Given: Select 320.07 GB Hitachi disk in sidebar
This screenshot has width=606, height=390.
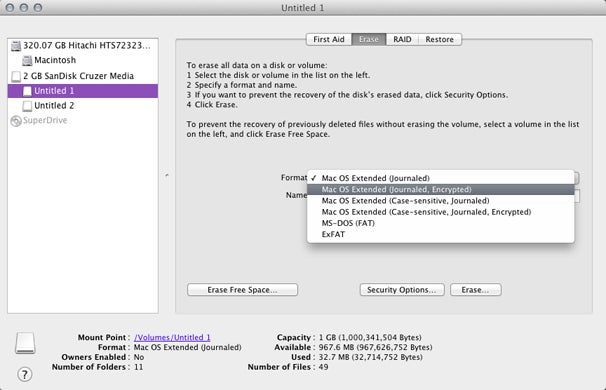Looking at the screenshot, I should tap(83, 46).
